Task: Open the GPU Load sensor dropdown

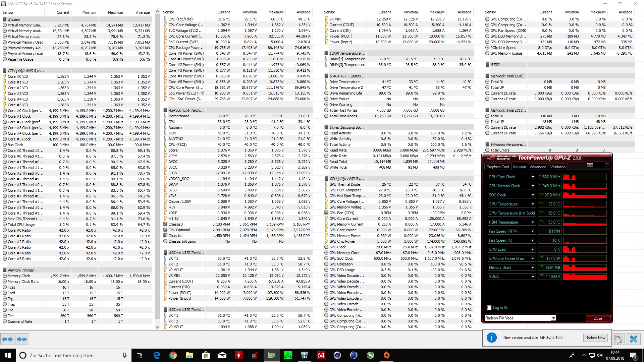Action: click(533, 249)
